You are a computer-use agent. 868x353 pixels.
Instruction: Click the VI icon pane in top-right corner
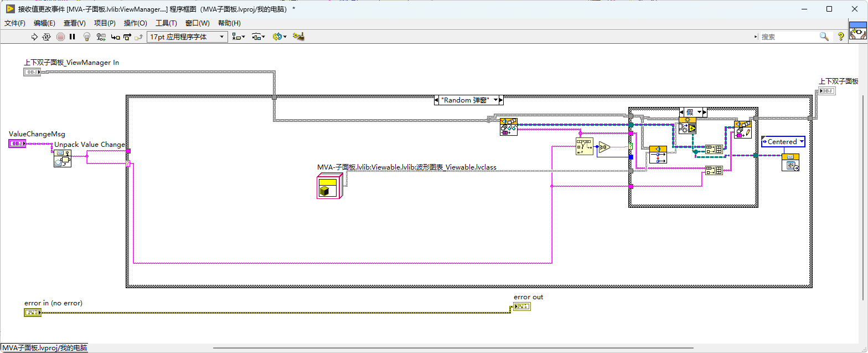(858, 30)
